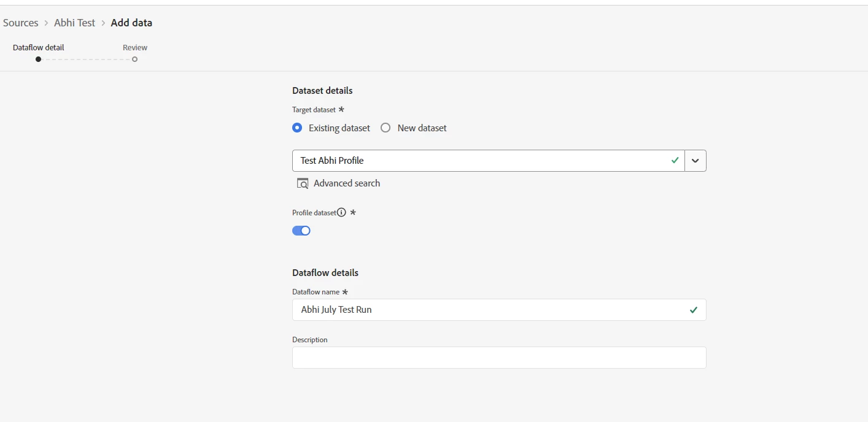Expand the target dataset dropdown arrow
Viewport: 868px width, 422px height.
[695, 161]
